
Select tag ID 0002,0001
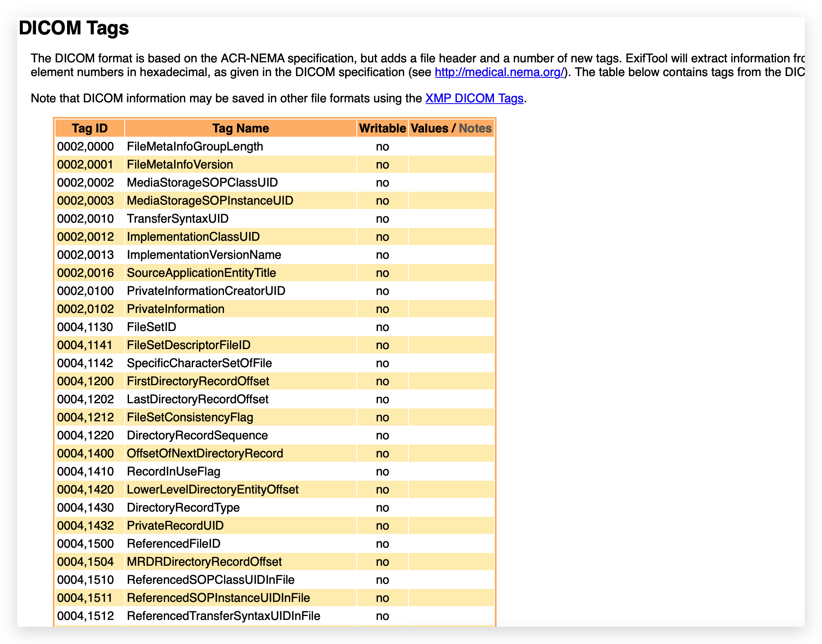(86, 165)
